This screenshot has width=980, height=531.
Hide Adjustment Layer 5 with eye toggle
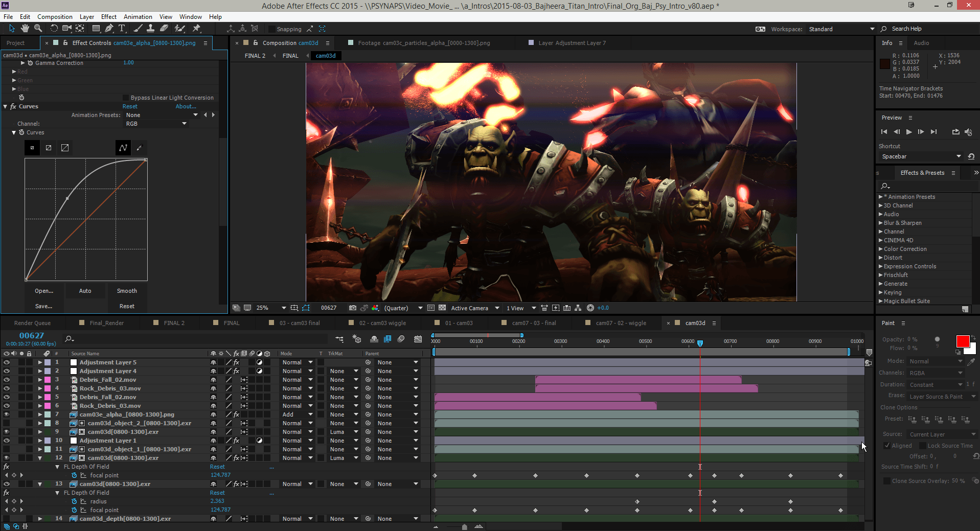click(x=7, y=362)
